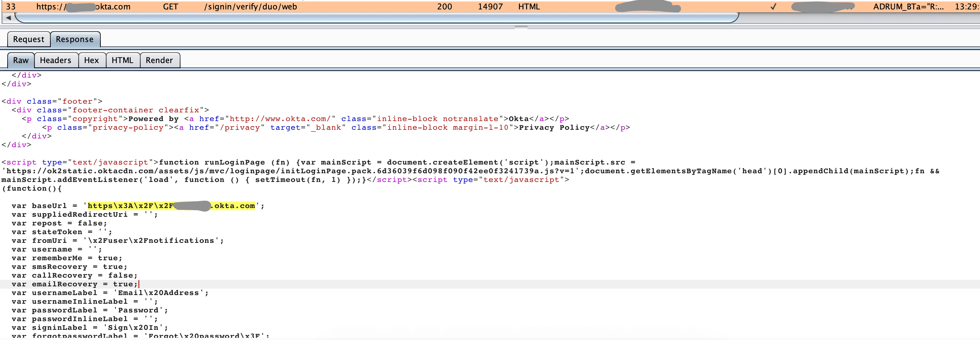
Task: Click the 200 status cell
Action: [x=444, y=7]
